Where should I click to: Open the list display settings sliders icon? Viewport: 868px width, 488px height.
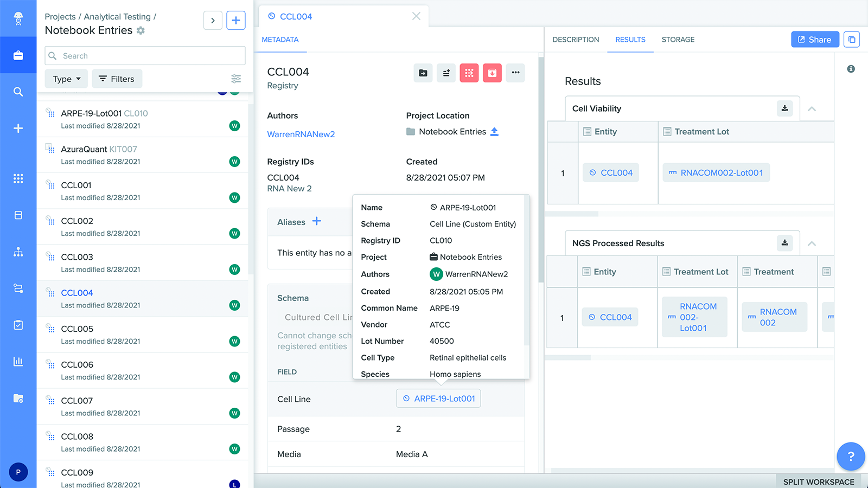click(x=236, y=79)
